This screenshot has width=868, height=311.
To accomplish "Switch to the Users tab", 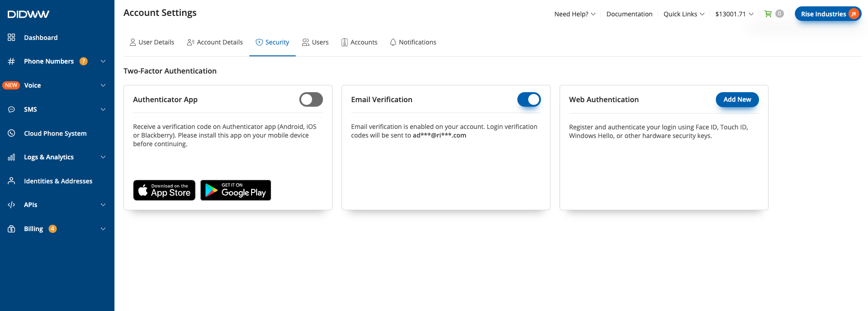I will tap(315, 42).
